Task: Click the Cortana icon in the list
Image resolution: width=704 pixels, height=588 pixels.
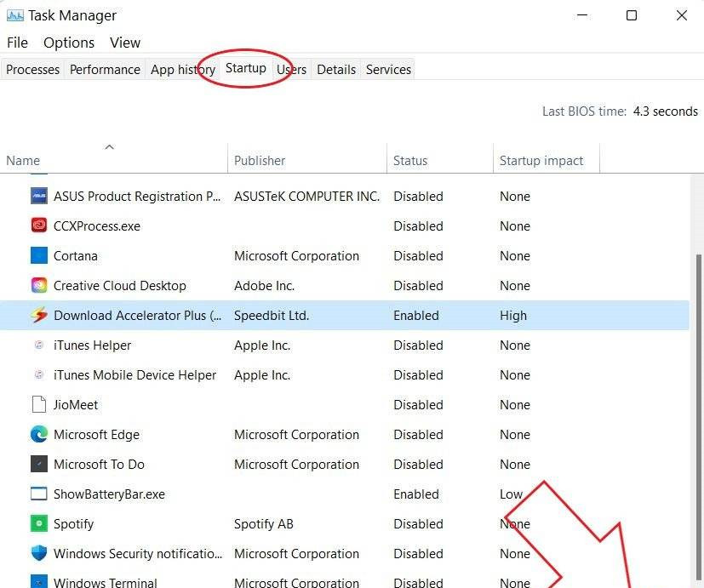Action: [39, 255]
